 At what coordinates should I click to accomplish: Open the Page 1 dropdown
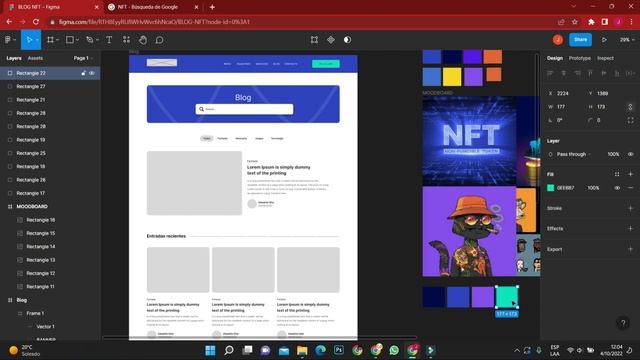[83, 58]
